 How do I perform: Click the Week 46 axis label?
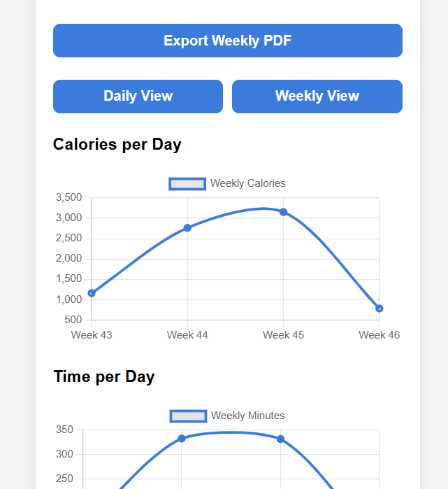[379, 335]
